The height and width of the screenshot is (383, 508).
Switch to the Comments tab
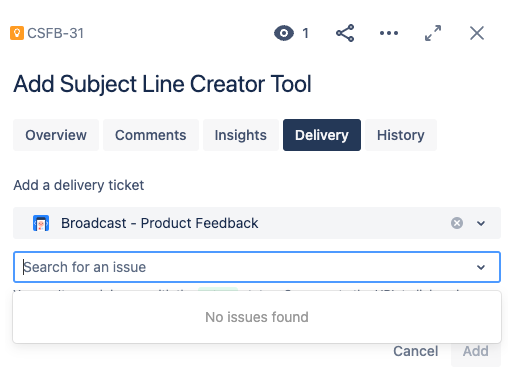point(151,135)
